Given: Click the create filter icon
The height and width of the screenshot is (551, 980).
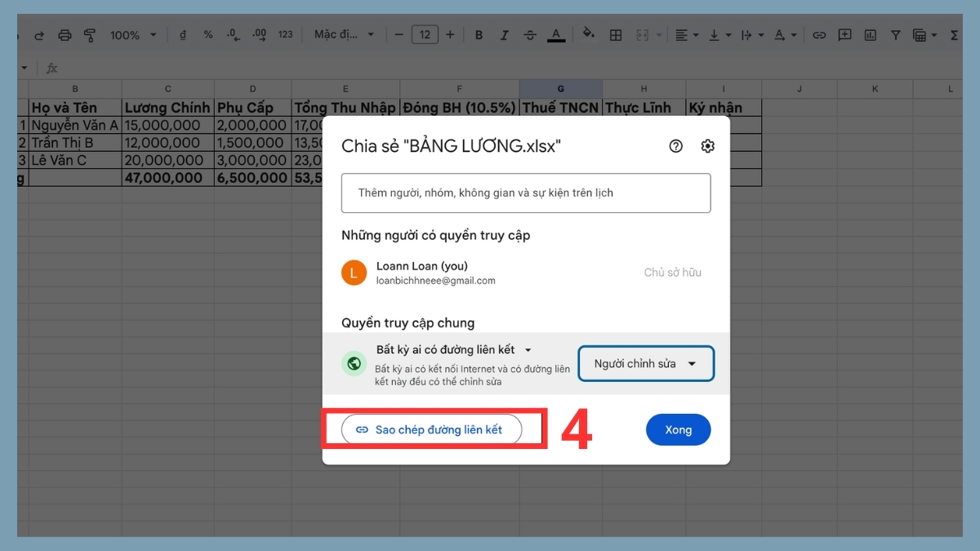Looking at the screenshot, I should click(x=895, y=34).
